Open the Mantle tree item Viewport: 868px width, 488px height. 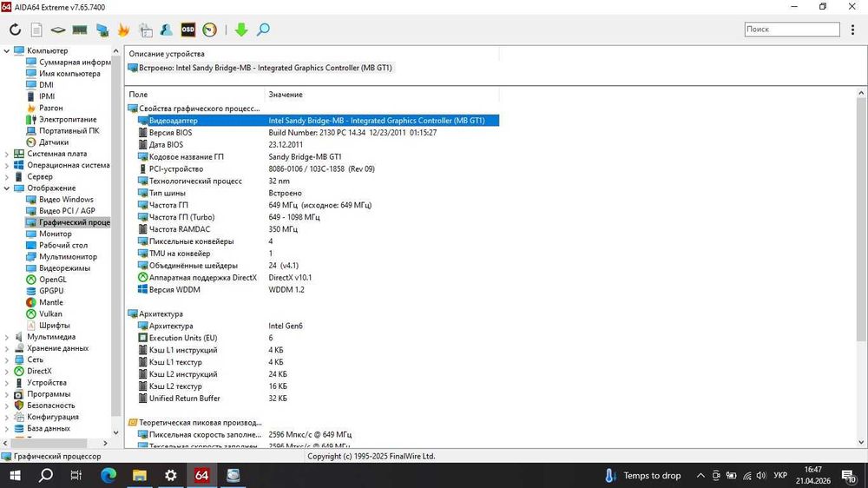coord(51,302)
